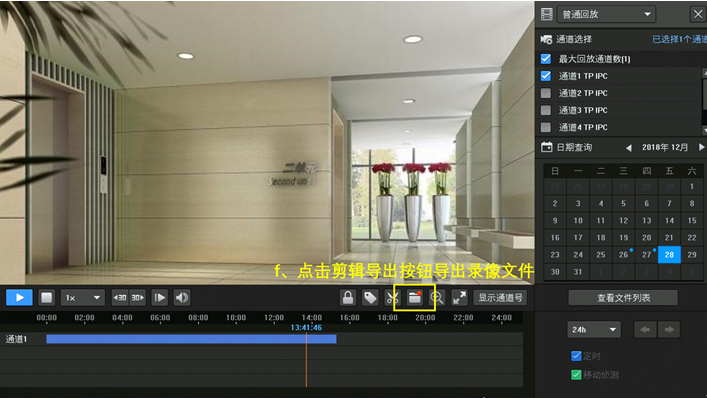This screenshot has height=399, width=707.
Task: Click the 显示通道号 button
Action: [500, 298]
